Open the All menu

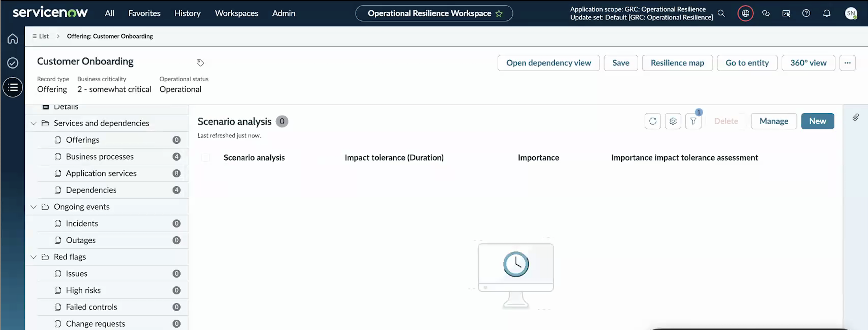pos(109,13)
